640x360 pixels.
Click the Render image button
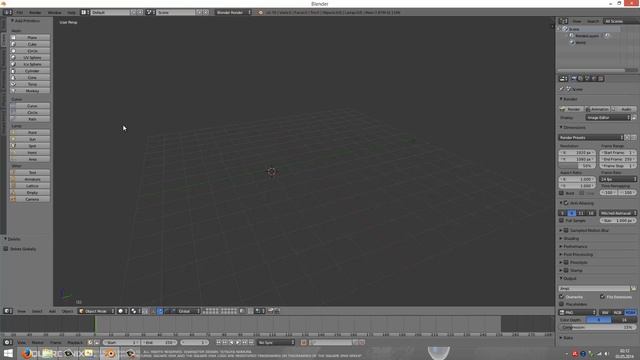571,109
